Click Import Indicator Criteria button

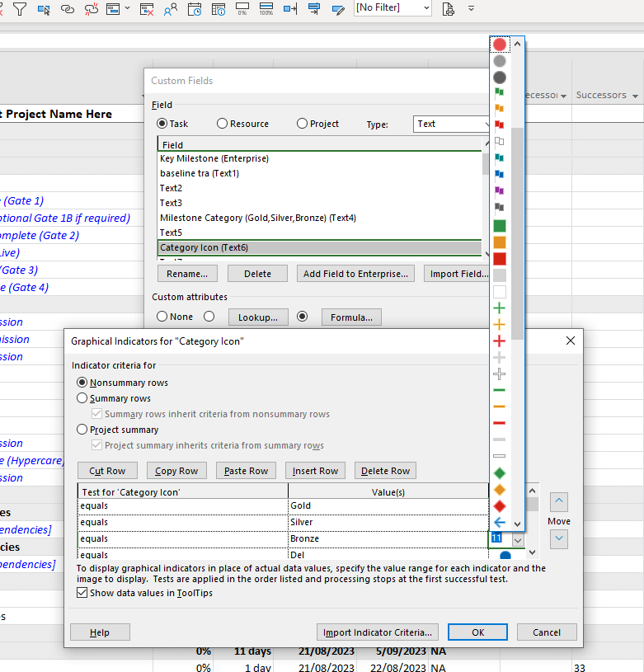click(x=378, y=632)
